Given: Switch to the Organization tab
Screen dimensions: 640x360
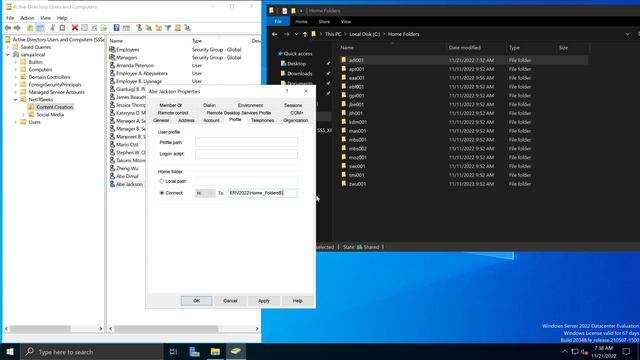Looking at the screenshot, I should point(296,120).
